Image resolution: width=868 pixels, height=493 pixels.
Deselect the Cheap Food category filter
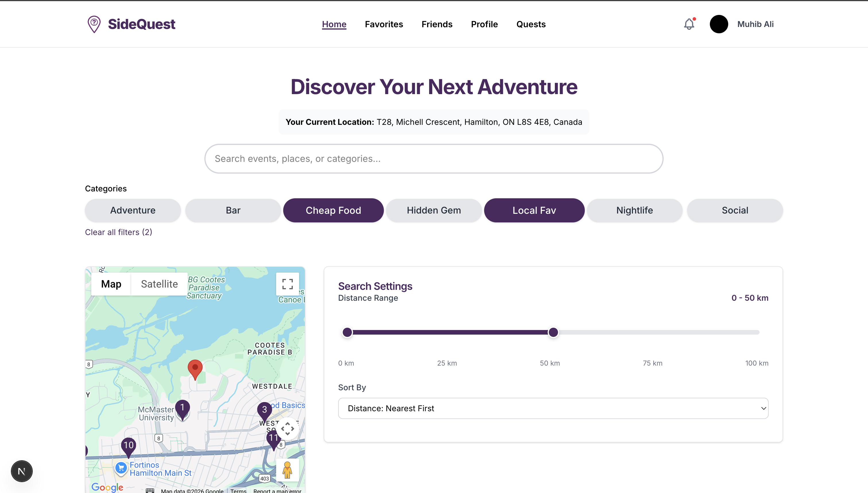click(333, 210)
